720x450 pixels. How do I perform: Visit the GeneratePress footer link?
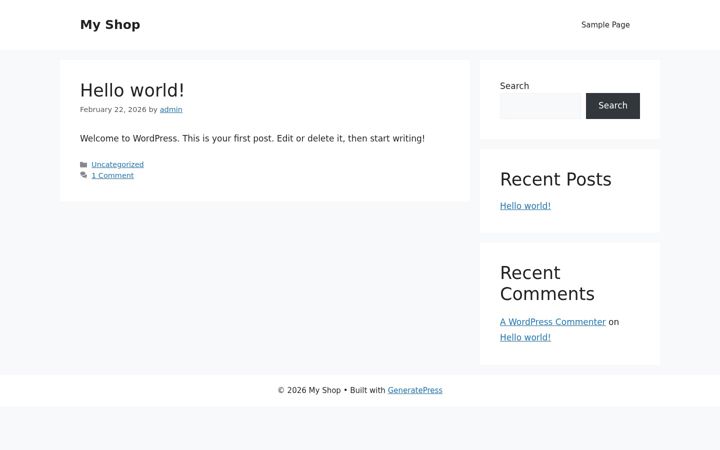pyautogui.click(x=415, y=390)
